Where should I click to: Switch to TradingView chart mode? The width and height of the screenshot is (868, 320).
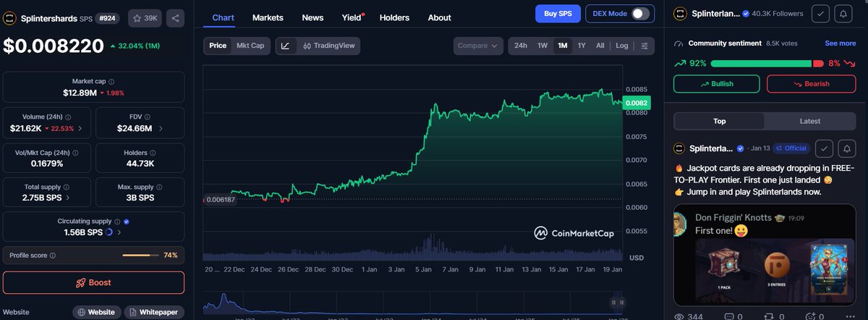(329, 46)
